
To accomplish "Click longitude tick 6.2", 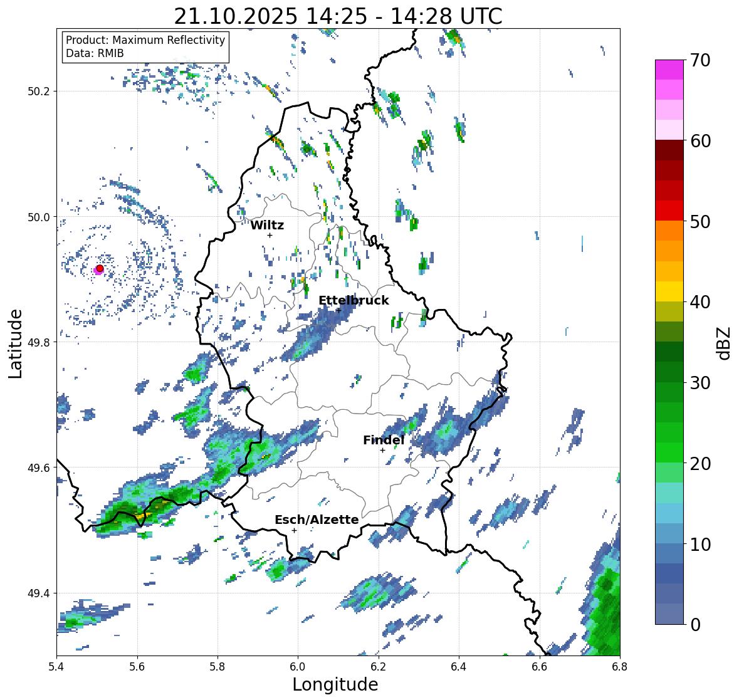I will [x=379, y=667].
